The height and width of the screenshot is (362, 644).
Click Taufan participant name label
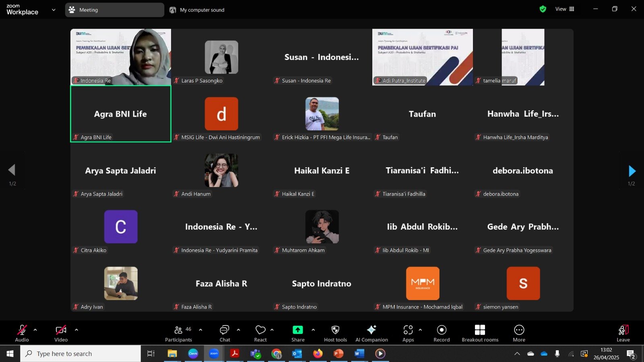390,137
